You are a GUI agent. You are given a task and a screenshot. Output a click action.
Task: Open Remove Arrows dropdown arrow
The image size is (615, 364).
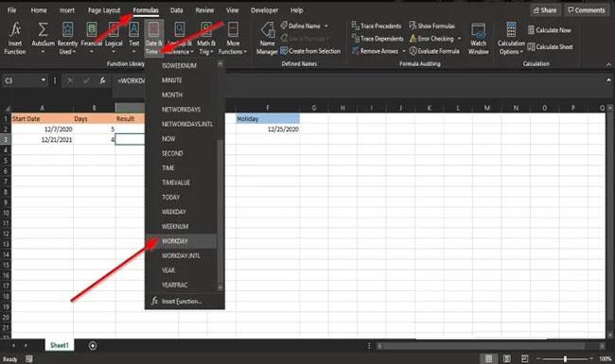click(x=404, y=51)
